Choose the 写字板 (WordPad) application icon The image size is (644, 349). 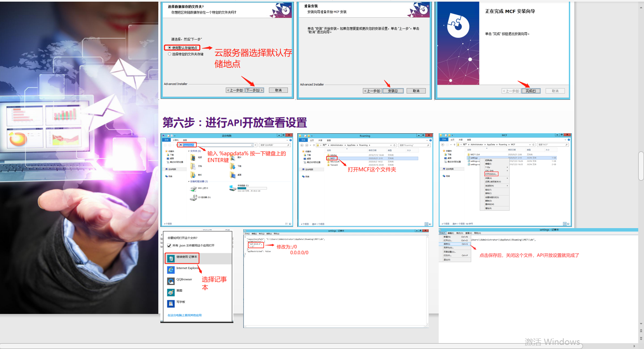point(170,303)
